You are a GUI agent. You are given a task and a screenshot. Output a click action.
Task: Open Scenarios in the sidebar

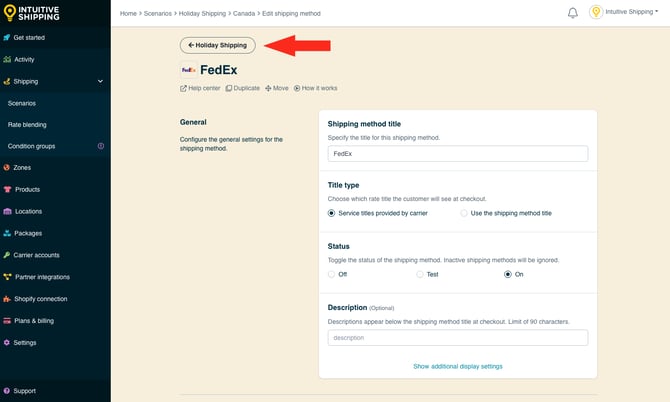(x=22, y=103)
